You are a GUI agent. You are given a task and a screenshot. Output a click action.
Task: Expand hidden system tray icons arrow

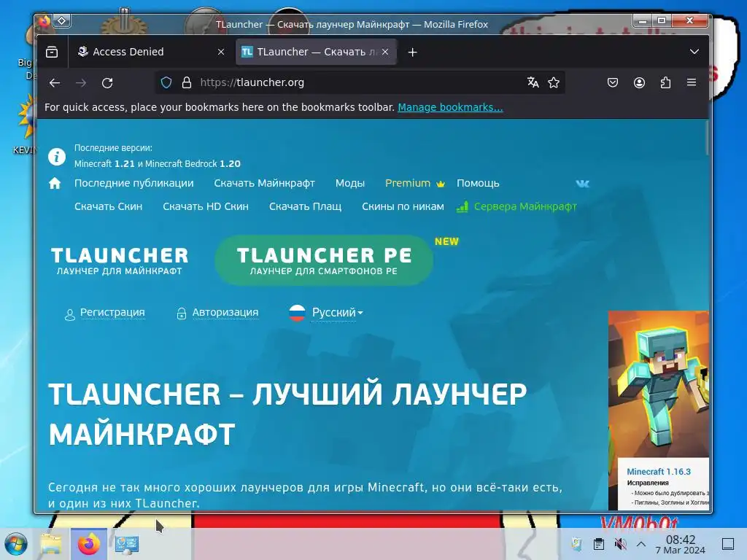click(641, 544)
